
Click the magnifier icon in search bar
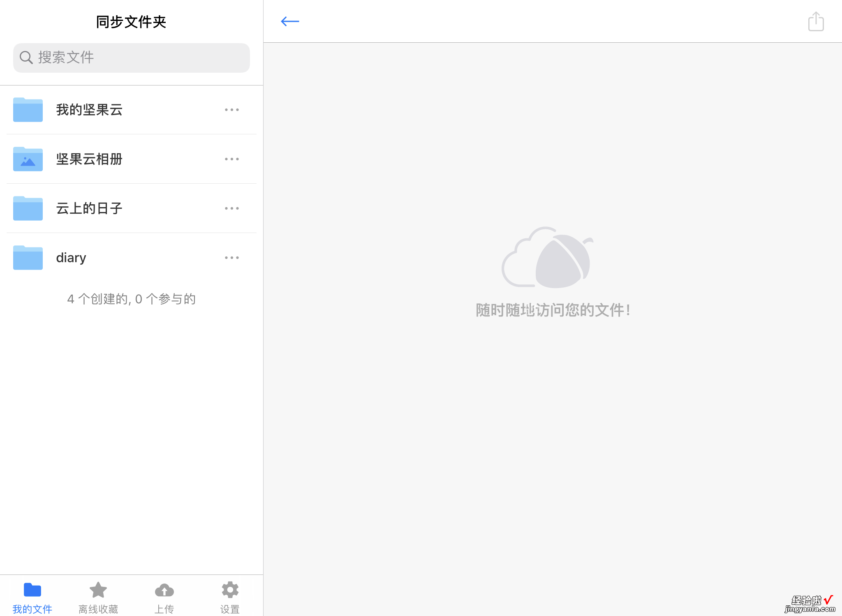pyautogui.click(x=26, y=58)
